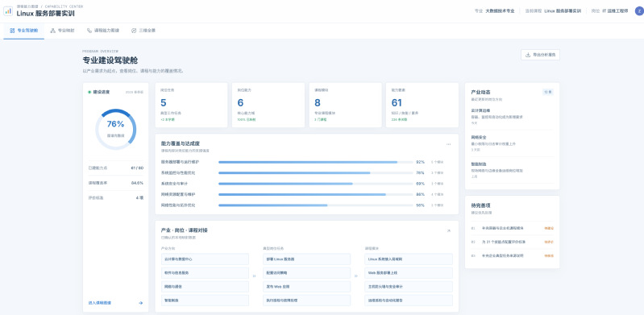Image resolution: width=644 pixels, height=315 pixels.
Task: Open the user avatar in the header
Action: (x=638, y=11)
